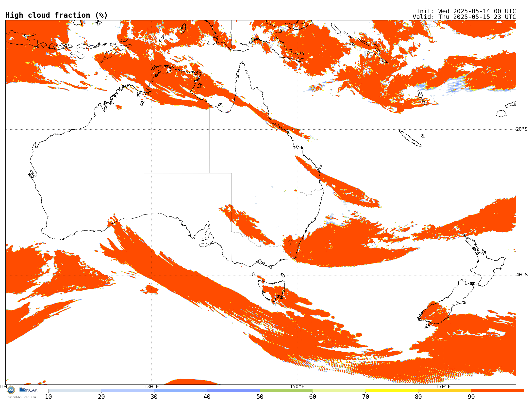Click colorbar tick label 70
This screenshot has width=532, height=400.
tap(366, 397)
